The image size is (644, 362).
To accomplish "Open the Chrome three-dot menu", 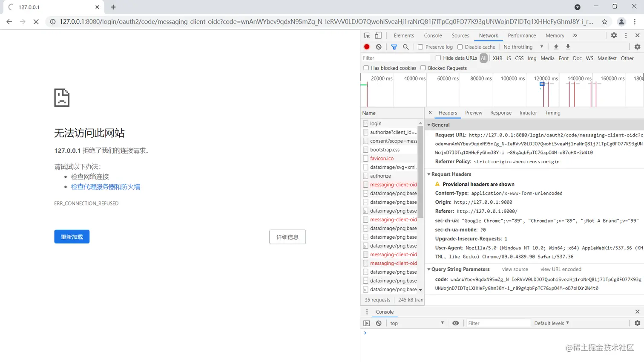I will tap(635, 22).
